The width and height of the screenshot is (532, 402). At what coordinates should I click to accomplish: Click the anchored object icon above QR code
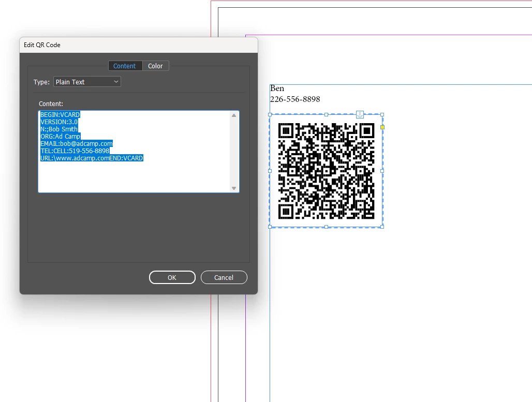(x=360, y=115)
